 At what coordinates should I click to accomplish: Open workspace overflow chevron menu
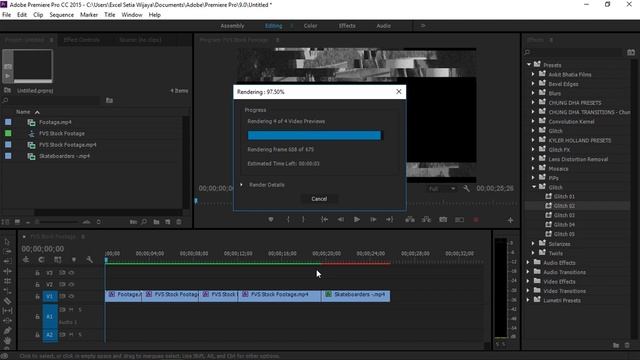423,26
